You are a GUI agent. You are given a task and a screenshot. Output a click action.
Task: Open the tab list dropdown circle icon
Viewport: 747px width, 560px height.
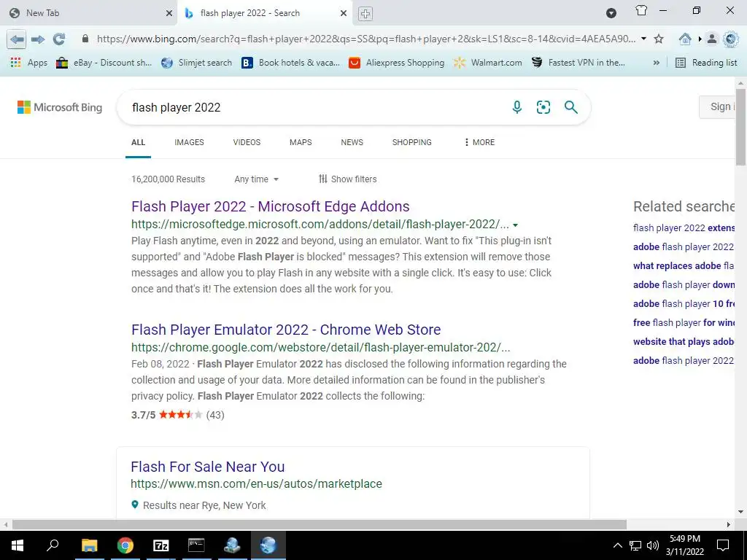(611, 13)
